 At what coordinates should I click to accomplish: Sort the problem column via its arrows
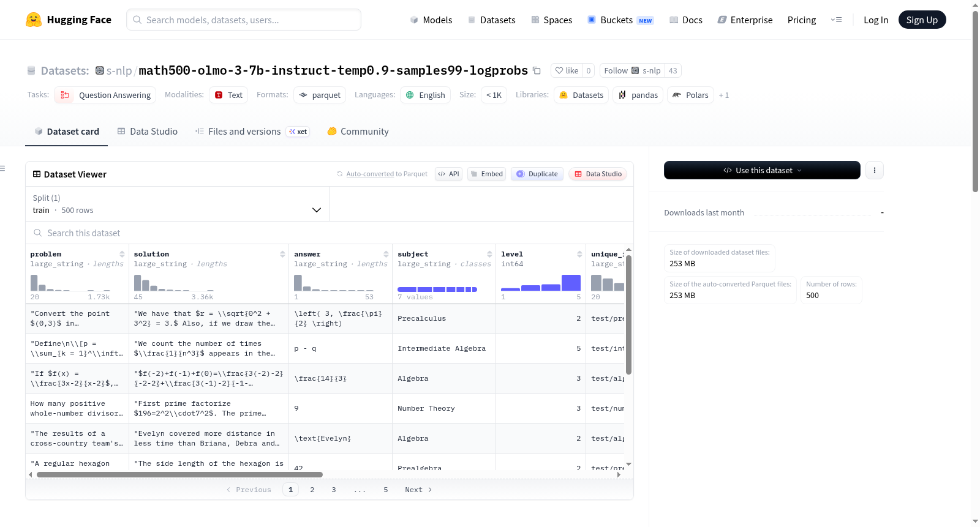pos(122,254)
